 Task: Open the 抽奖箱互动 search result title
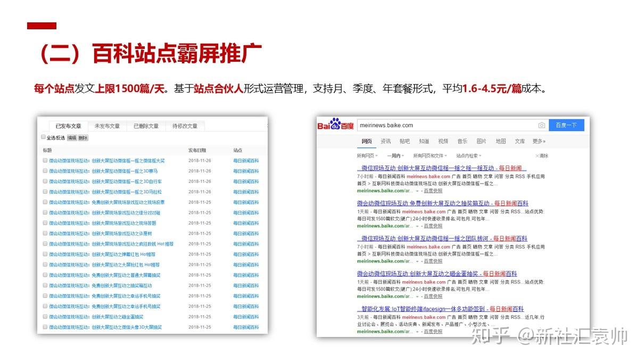442,203
